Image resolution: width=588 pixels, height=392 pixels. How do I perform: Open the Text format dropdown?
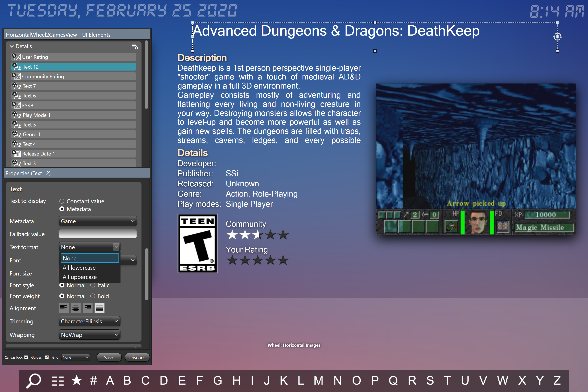point(89,247)
